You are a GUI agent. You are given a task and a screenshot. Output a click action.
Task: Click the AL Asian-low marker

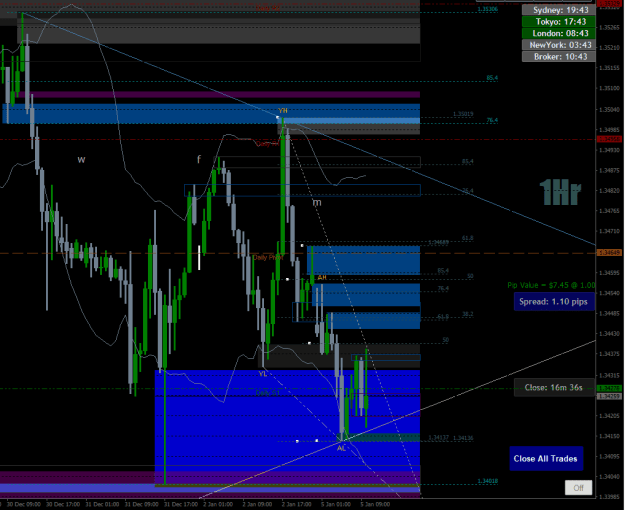tap(341, 448)
